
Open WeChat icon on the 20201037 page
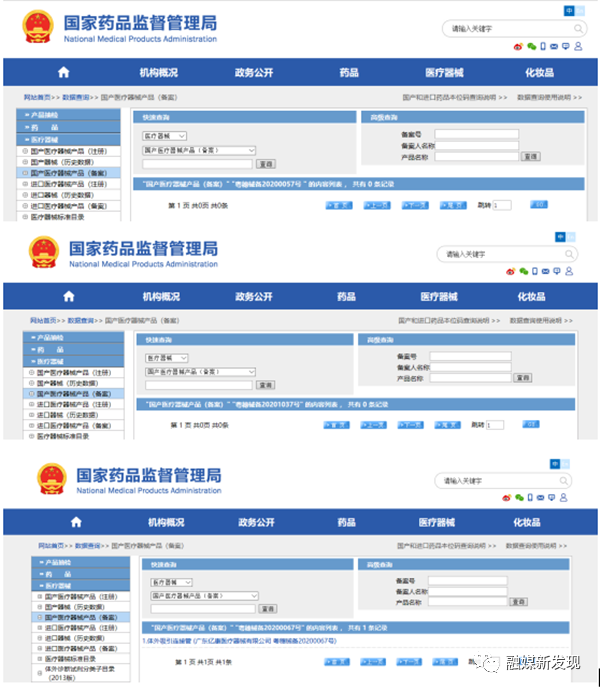[x=524, y=272]
